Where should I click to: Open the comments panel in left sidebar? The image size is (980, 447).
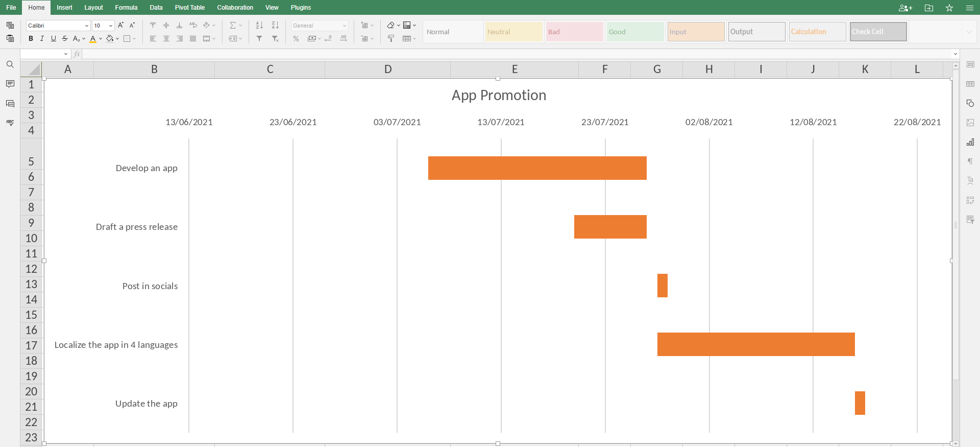[10, 84]
